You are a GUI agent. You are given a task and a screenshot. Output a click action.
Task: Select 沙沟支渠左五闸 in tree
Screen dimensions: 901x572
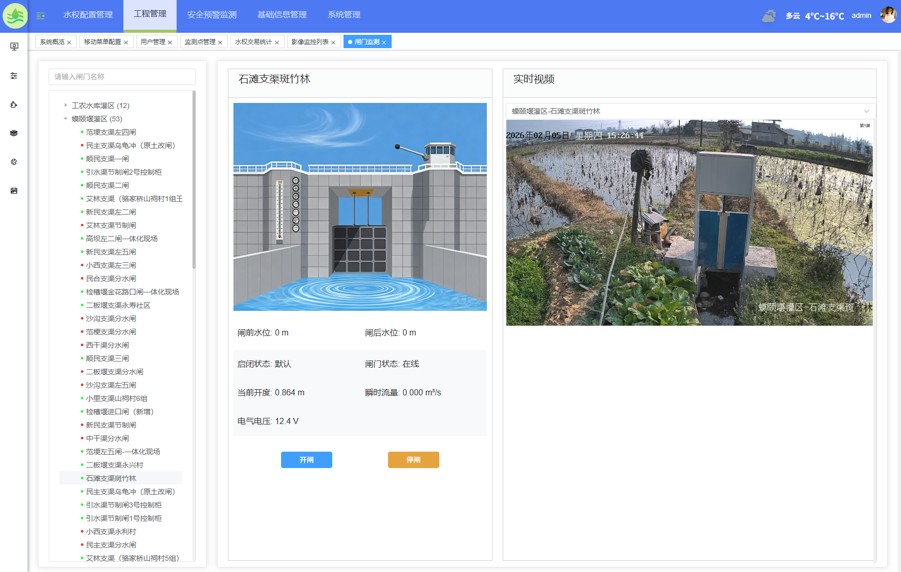pos(111,385)
